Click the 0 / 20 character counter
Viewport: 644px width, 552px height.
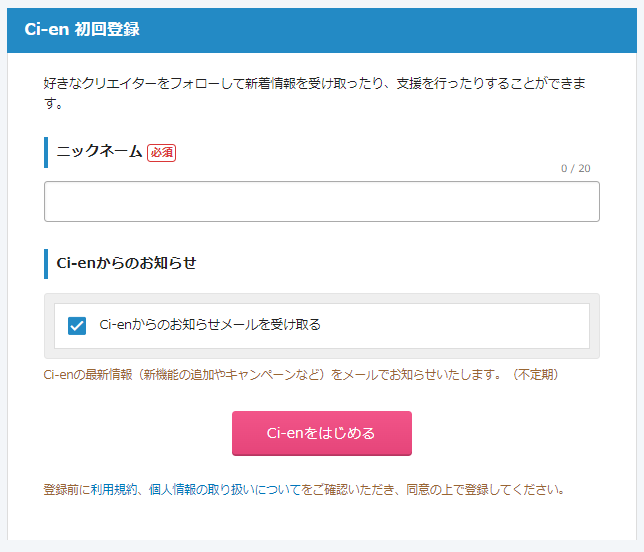(575, 168)
